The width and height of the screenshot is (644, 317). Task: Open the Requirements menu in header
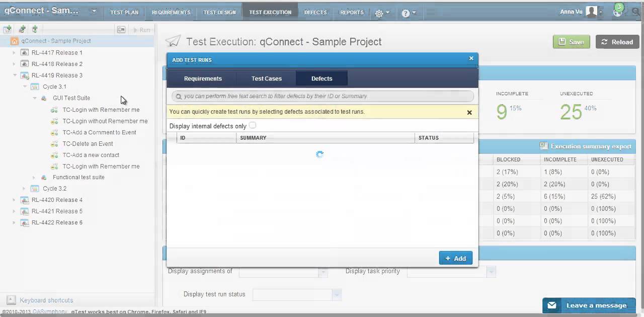(171, 13)
